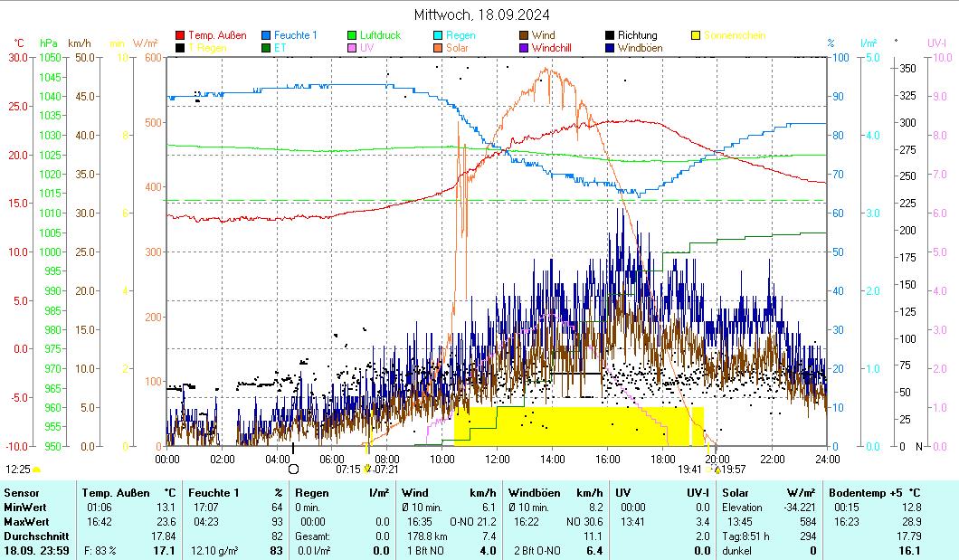This screenshot has height=560, width=959.
Task: Click the average temperature value 17.84
Action: [x=163, y=536]
